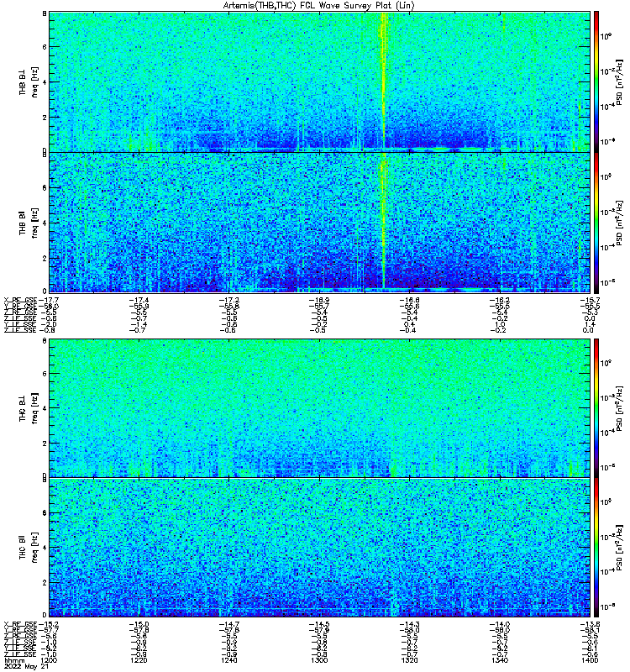This screenshot has height=672, width=630.
Task: Click the X_RE_GSE row label under THC panels
Action: click(20, 624)
